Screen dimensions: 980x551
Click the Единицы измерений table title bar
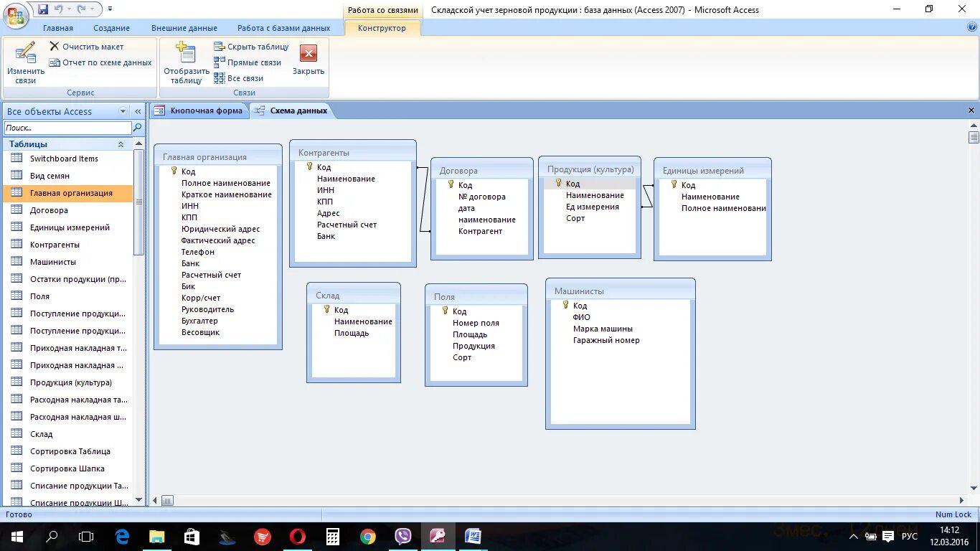pos(712,170)
